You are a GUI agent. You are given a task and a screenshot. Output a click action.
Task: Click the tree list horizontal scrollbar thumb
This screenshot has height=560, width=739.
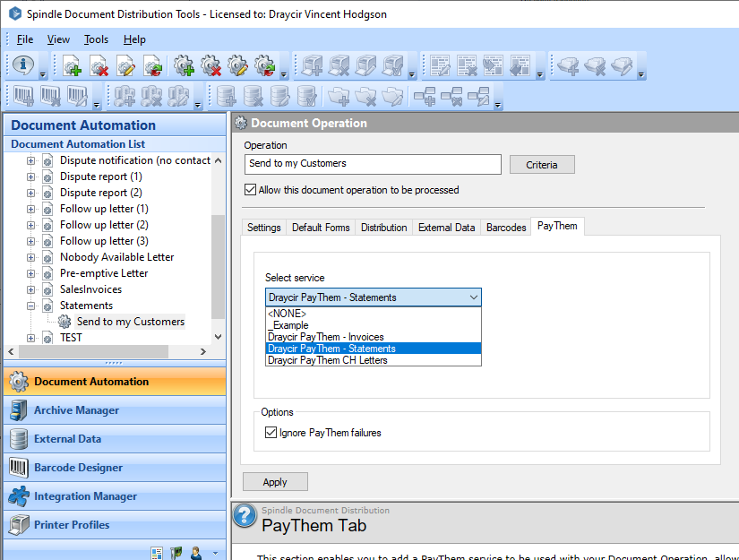coord(93,351)
